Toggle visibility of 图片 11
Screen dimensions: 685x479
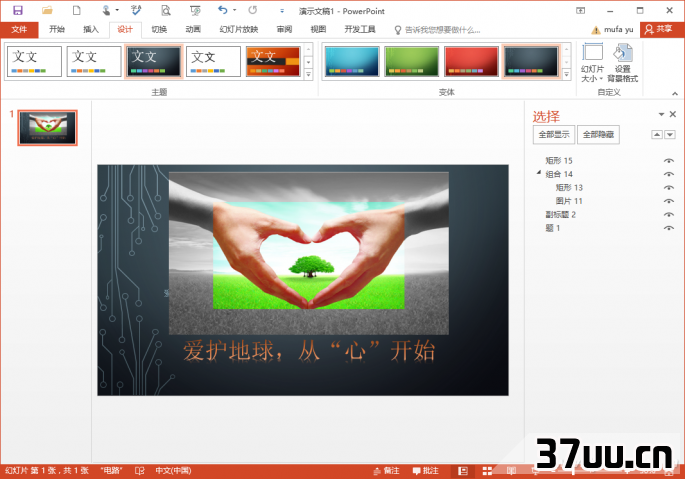pos(668,201)
